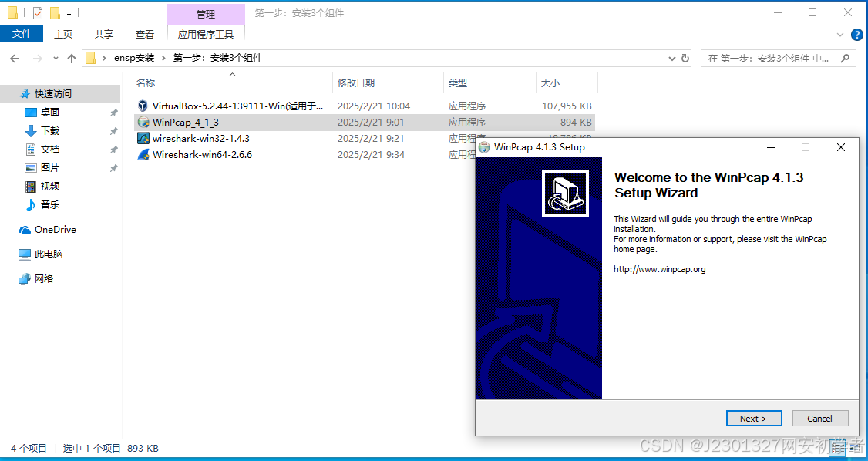Cancel the WinPcap Setup wizard

(x=820, y=419)
